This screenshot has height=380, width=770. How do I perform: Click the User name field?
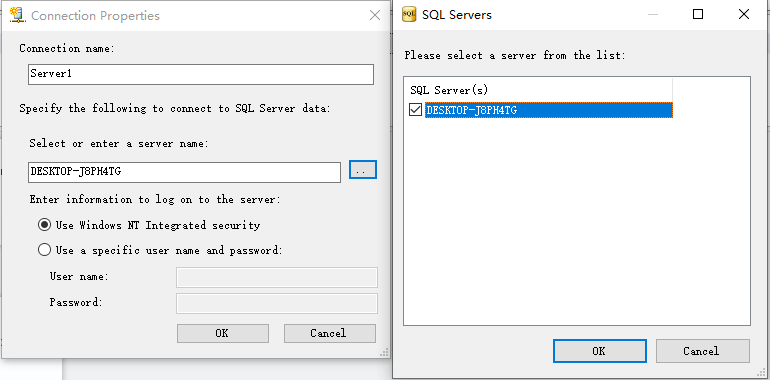click(x=276, y=277)
